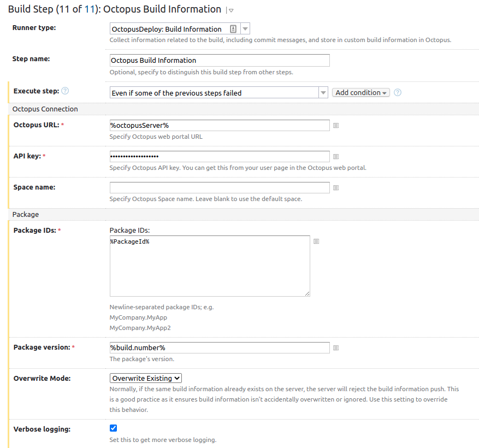Click the parameter icon beside Package IDs textarea

(316, 241)
